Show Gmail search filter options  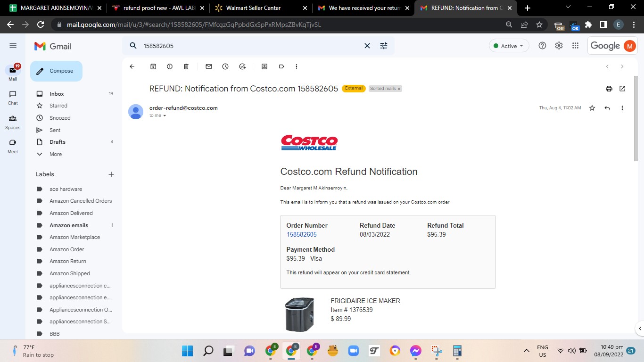384,46
